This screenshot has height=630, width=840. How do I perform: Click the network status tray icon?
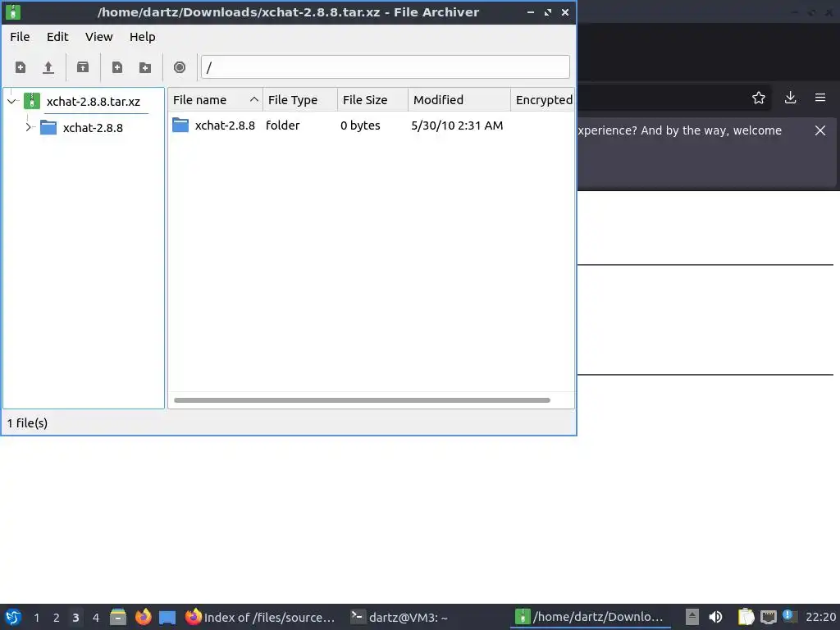[x=769, y=617]
